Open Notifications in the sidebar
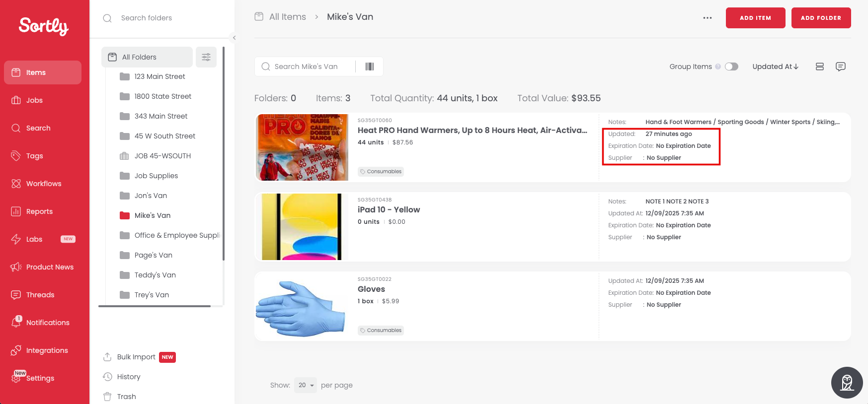868x404 pixels. pos(43,323)
